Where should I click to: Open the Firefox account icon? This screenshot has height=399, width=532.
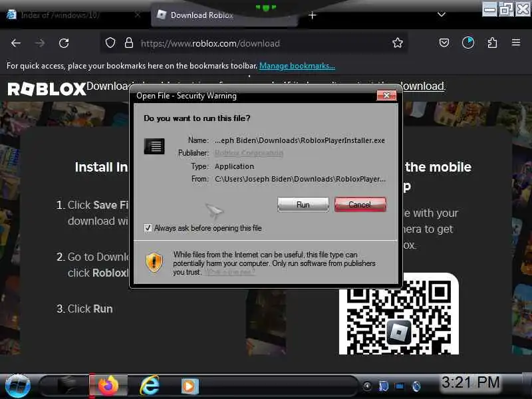[468, 43]
